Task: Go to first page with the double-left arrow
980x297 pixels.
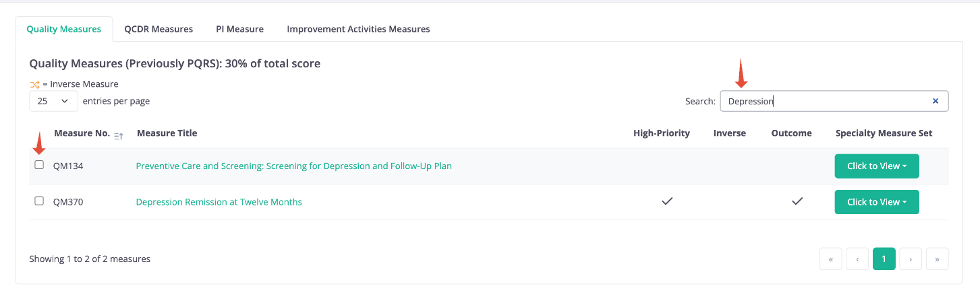Action: (830, 259)
